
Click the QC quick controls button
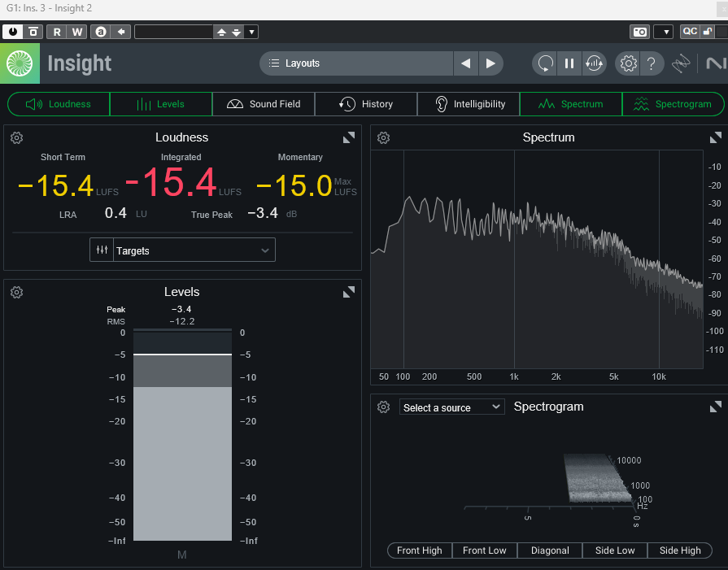690,32
